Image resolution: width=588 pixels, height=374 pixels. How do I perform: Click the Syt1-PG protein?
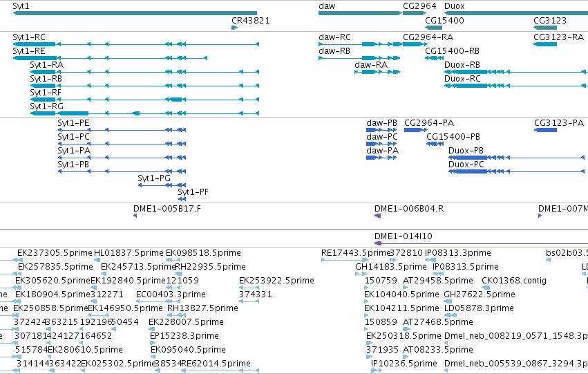162,185
